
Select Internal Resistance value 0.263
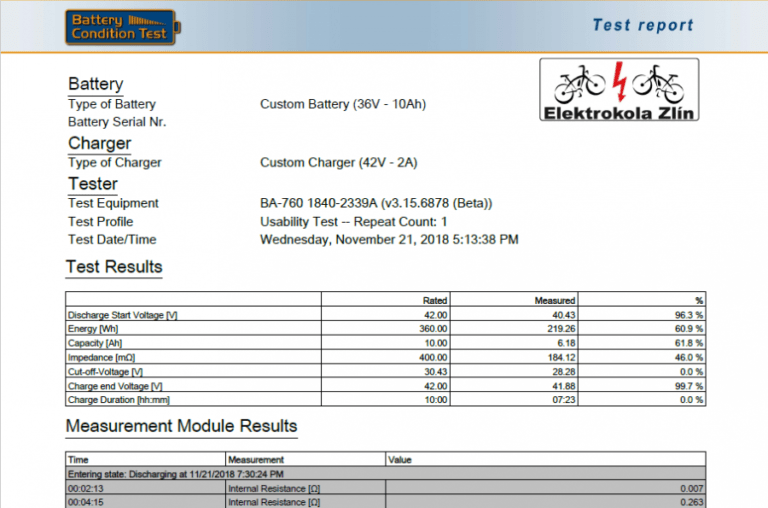(692, 502)
